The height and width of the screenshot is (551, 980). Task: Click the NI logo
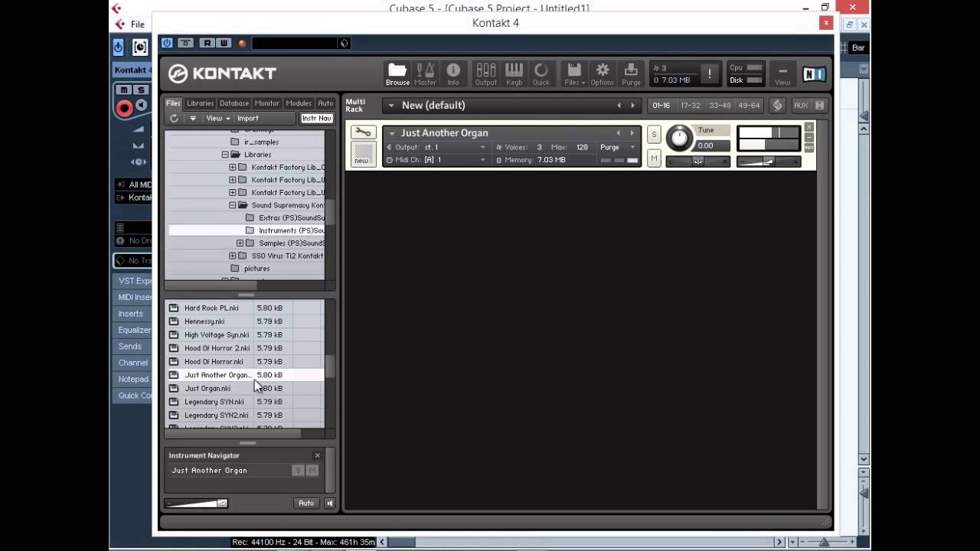click(x=814, y=74)
